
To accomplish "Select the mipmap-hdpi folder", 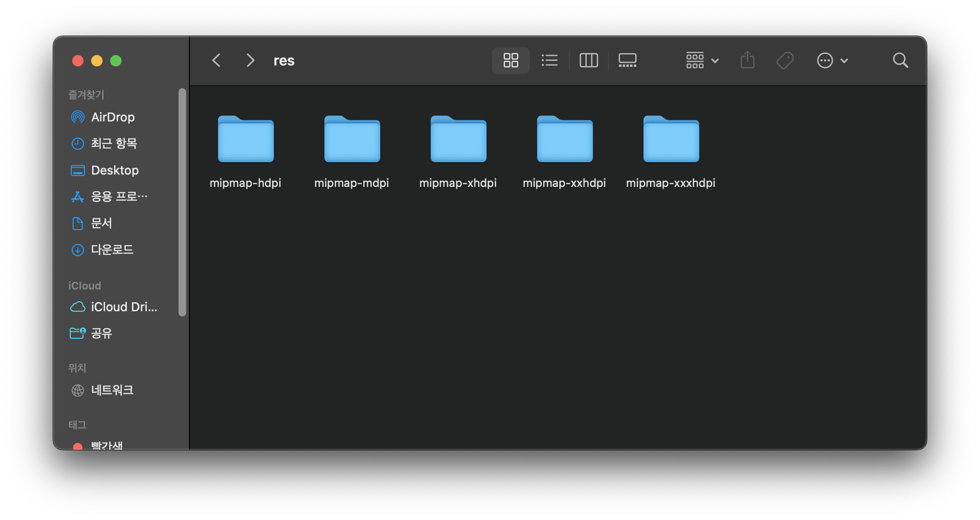I will [x=245, y=139].
